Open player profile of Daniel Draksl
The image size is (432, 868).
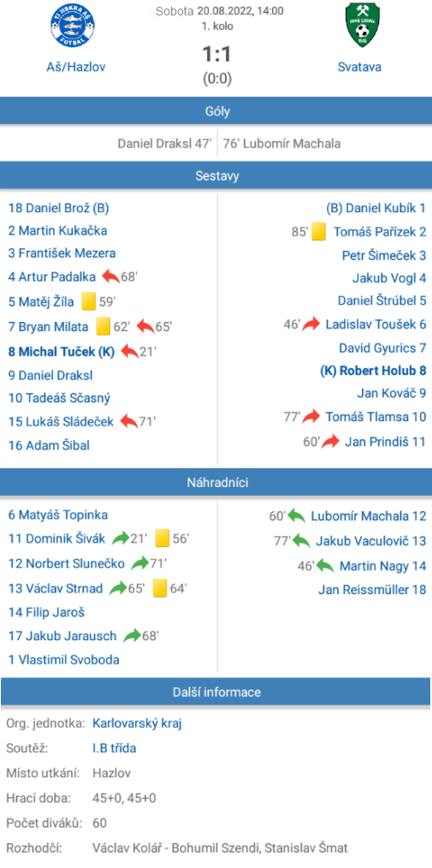(50, 375)
